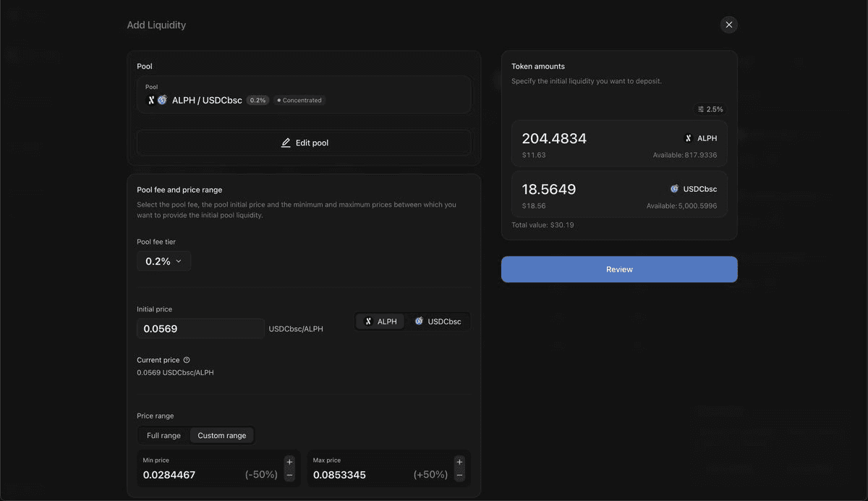The image size is (868, 501).
Task: Click the ALPH icon in the price unit toggle
Action: tap(370, 321)
